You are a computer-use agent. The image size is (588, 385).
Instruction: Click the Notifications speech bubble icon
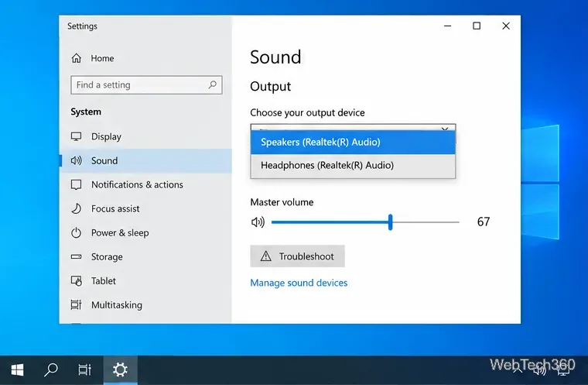[76, 185]
